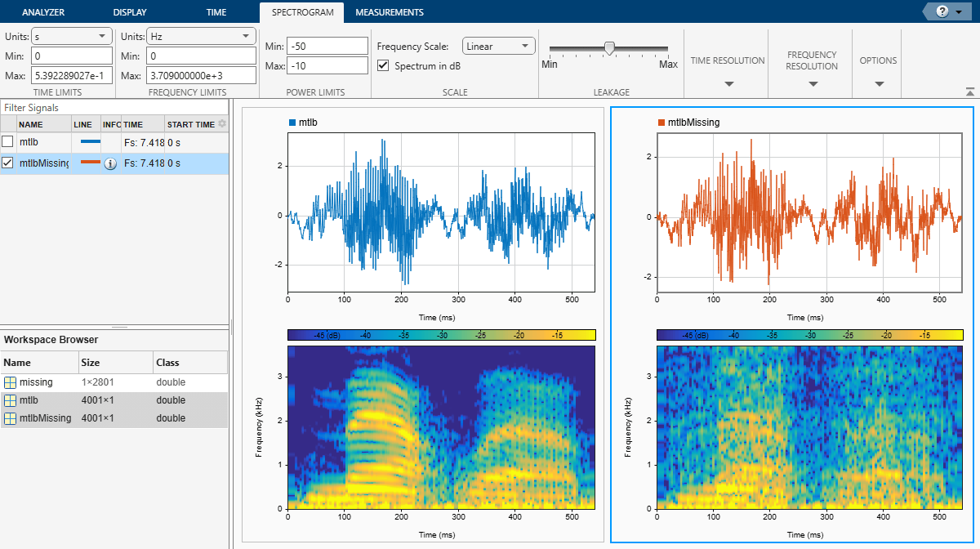The height and width of the screenshot is (549, 980).
Task: Click power Max field showing -10
Action: (x=327, y=65)
